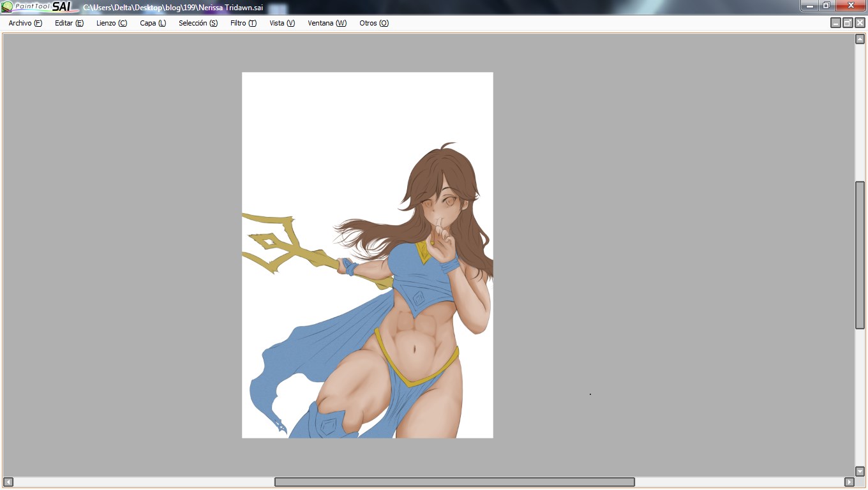Viewport: 868px width, 490px height.
Task: Click the vertical scrollbar down arrow
Action: (x=860, y=471)
